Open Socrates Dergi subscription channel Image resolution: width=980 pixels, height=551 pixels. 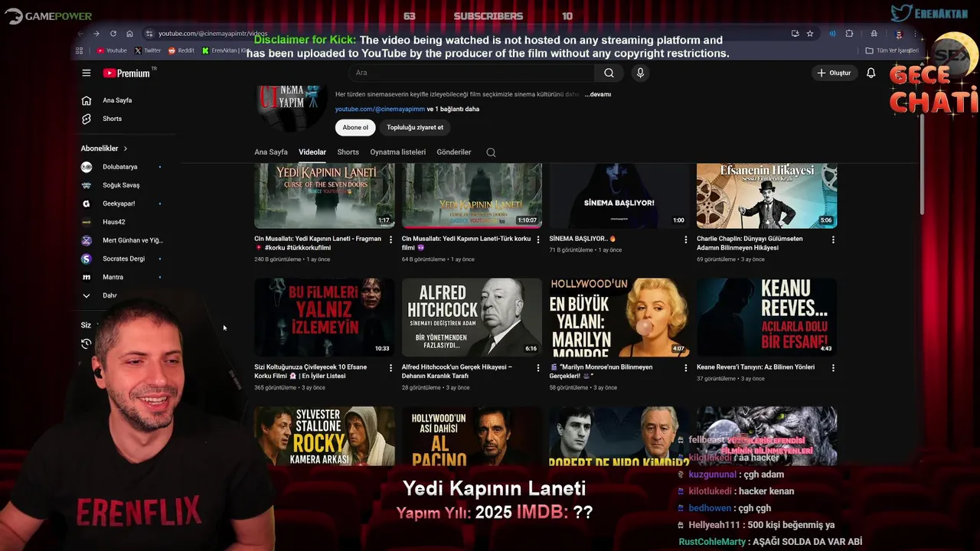tap(122, 259)
